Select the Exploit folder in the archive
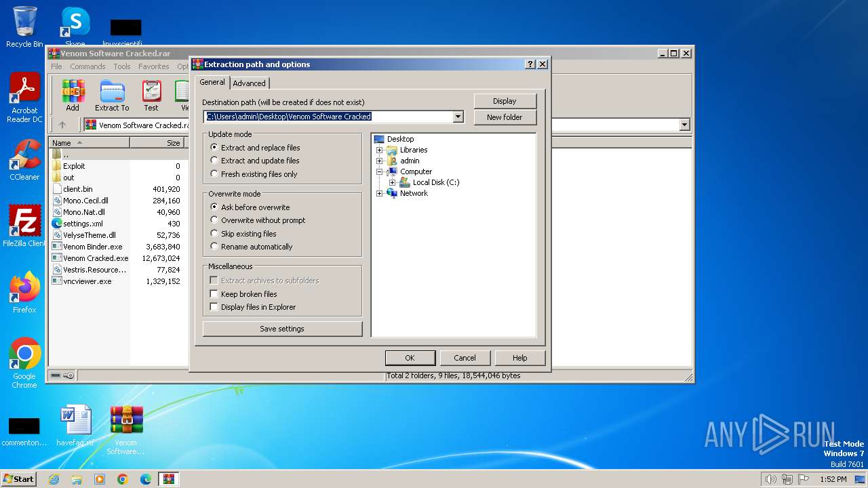 (74, 166)
